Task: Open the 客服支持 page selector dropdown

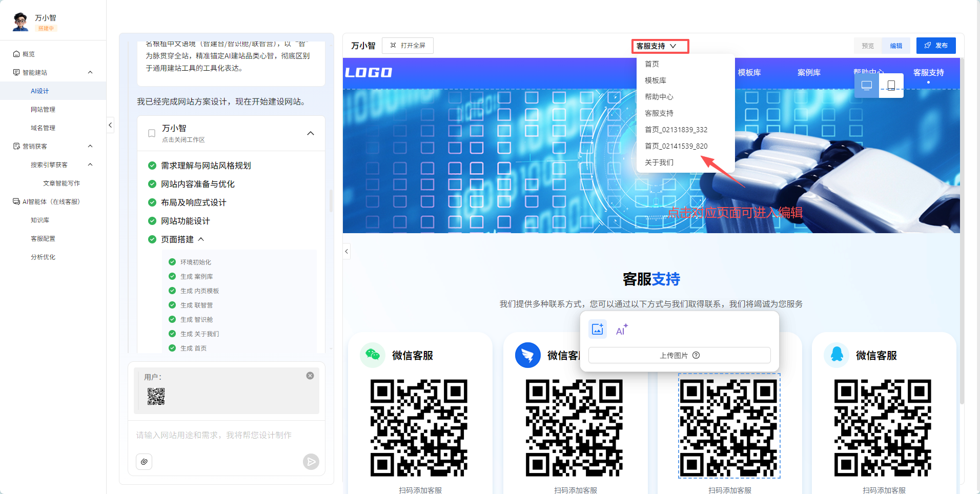Action: coord(660,46)
